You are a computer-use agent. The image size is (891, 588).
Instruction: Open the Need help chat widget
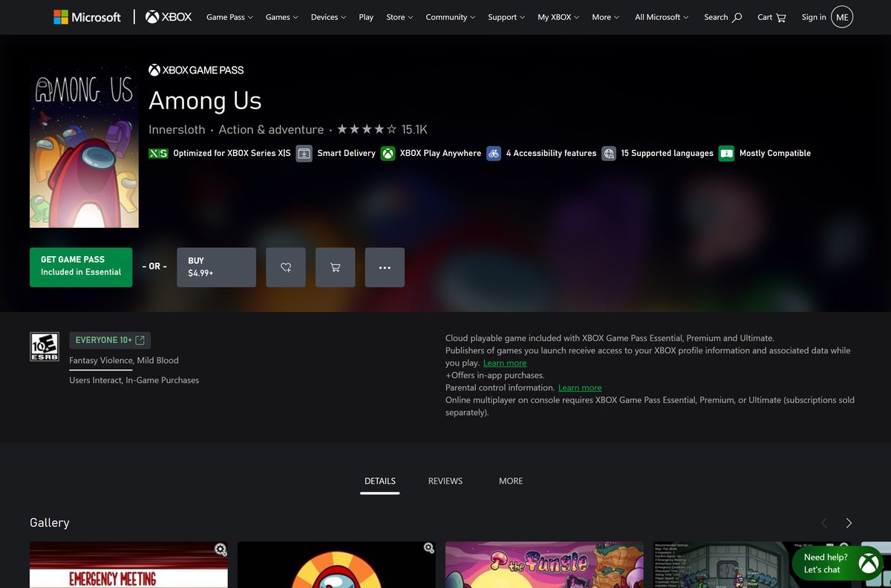[838, 563]
